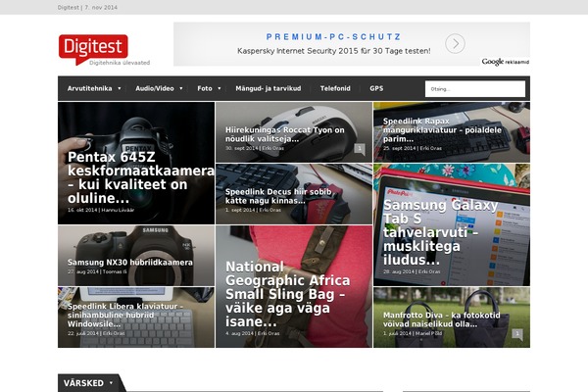
Task: Open the Arvutitehnika menu item
Action: tap(89, 88)
